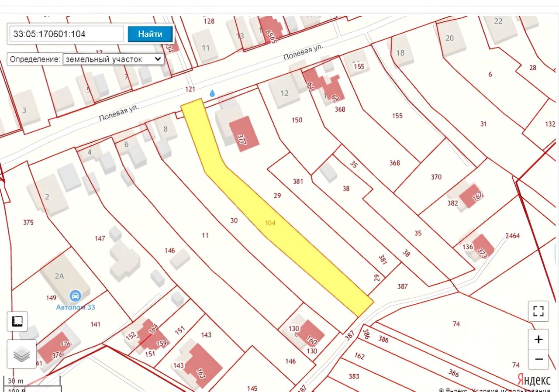Click parcel label 145

click(252, 388)
